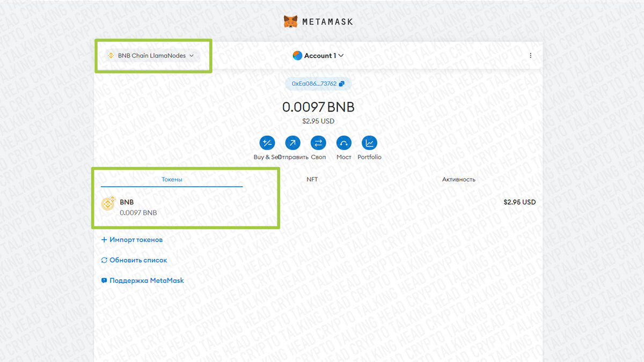Click the Мост bridge icon

[343, 143]
